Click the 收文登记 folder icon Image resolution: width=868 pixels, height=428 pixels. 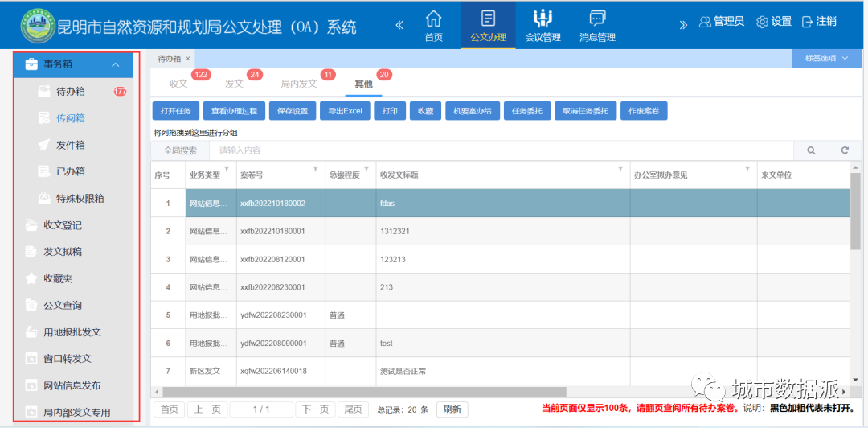31,225
